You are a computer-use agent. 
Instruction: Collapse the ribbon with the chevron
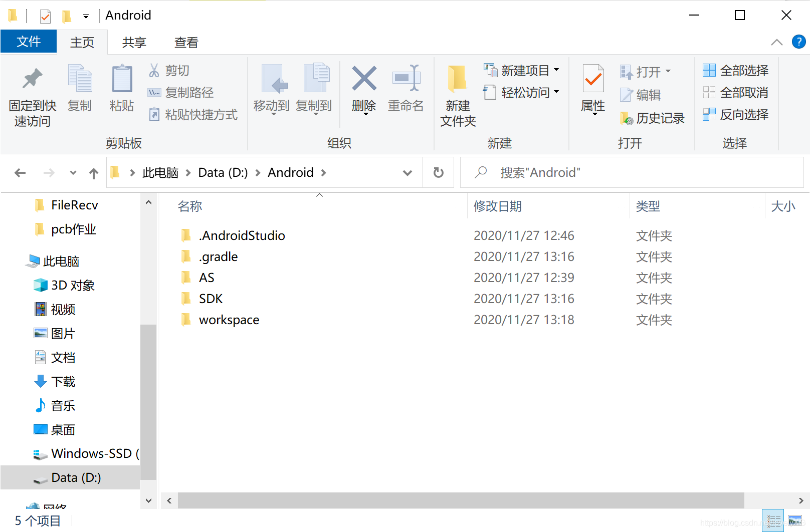776,42
